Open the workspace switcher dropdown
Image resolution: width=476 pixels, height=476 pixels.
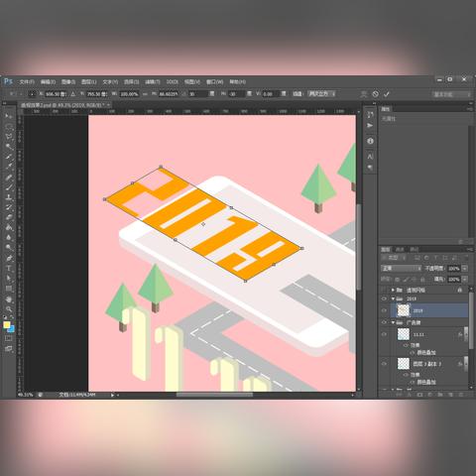452,94
